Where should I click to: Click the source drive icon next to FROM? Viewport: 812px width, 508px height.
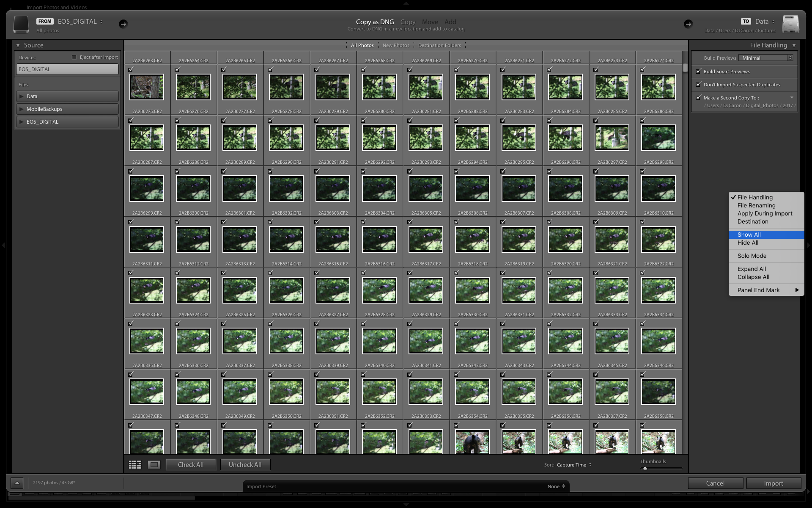click(x=21, y=24)
